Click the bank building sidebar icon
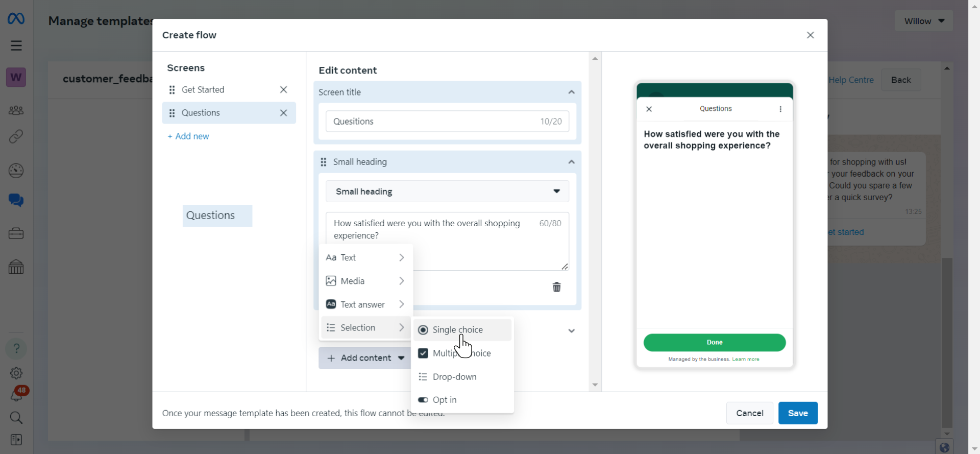 point(16,267)
